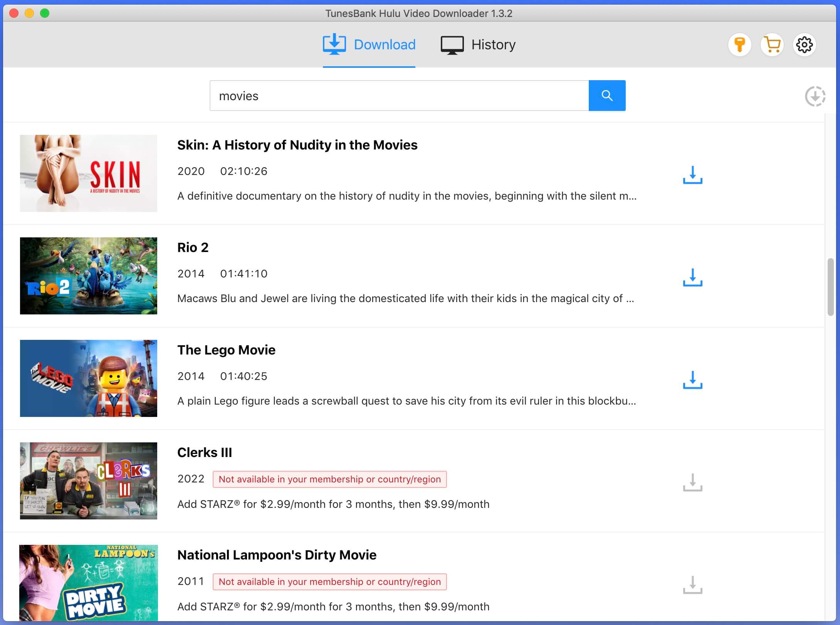
Task: Switch to the History tab
Action: click(x=478, y=45)
